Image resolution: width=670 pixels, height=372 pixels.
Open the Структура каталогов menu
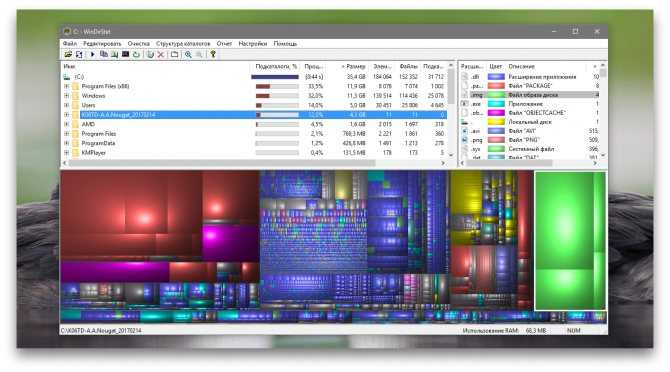tap(183, 44)
